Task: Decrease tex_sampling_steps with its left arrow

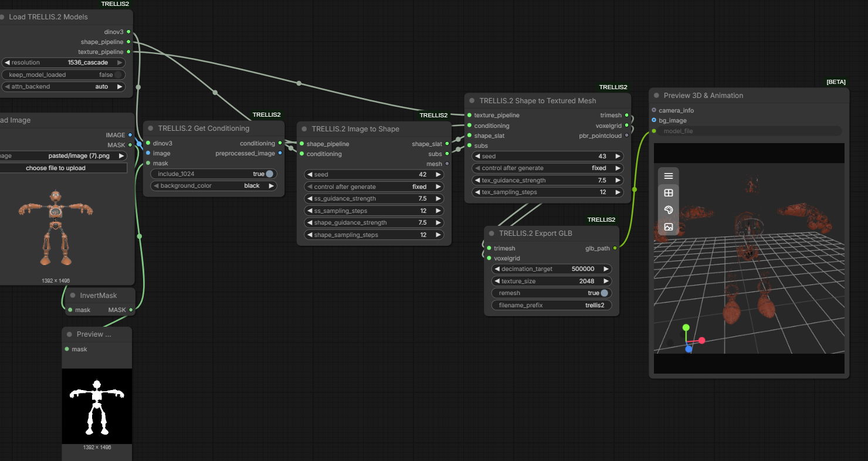Action: click(x=477, y=192)
